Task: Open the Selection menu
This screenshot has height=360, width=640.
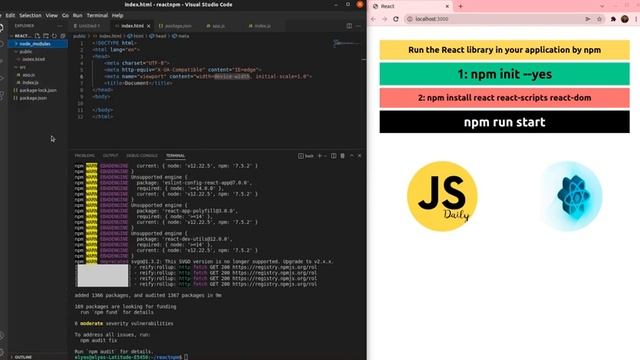Action: [30, 16]
